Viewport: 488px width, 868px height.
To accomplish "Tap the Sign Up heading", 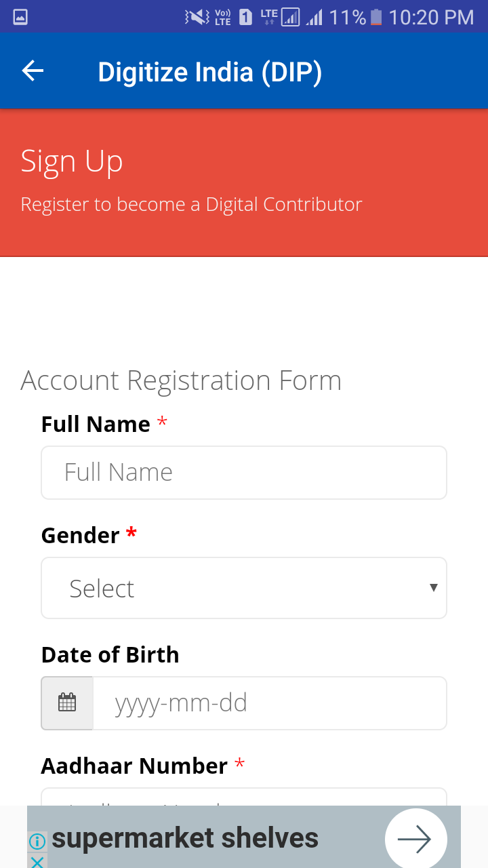I will [x=72, y=161].
